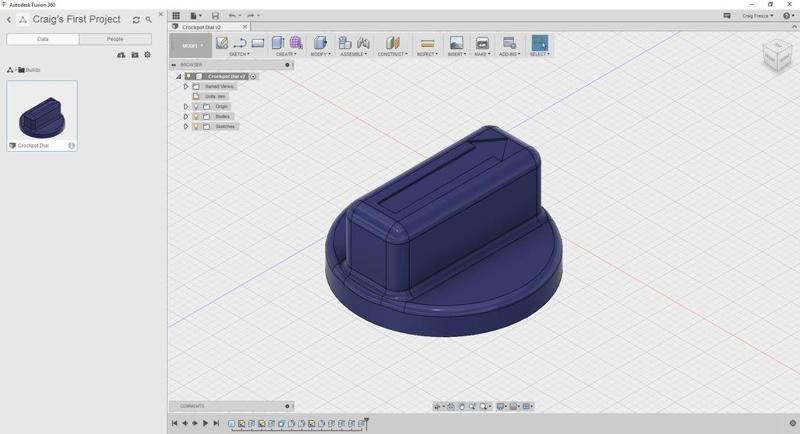This screenshot has height=434, width=800.
Task: Click the Extrude icon in Create group
Action: pos(278,43)
